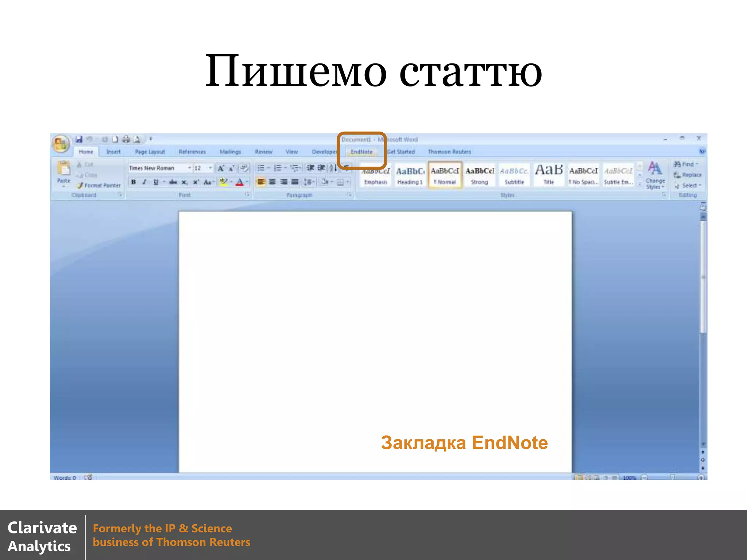
Task: Open numbering list dropdown
Action: pyautogui.click(x=285, y=168)
